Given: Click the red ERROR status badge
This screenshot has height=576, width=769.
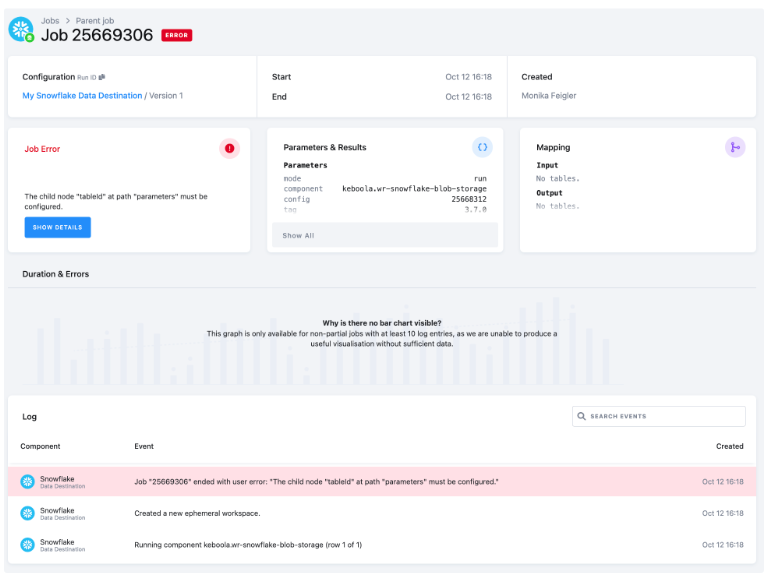Looking at the screenshot, I should point(176,35).
